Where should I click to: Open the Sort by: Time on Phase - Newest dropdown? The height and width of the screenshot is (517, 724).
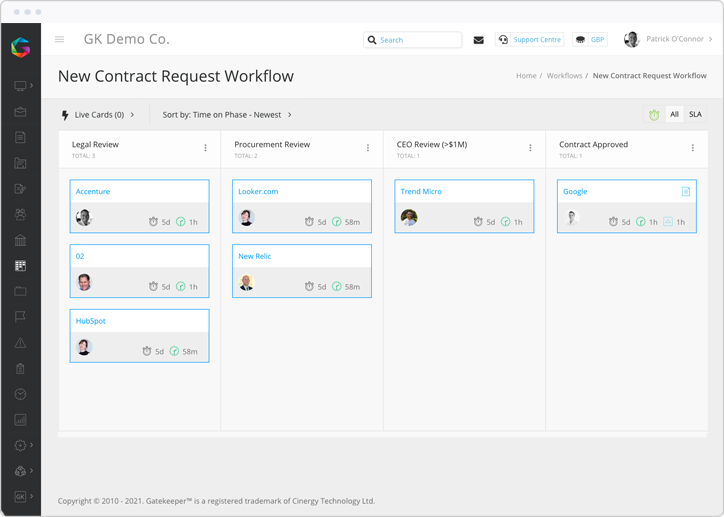[x=227, y=115]
